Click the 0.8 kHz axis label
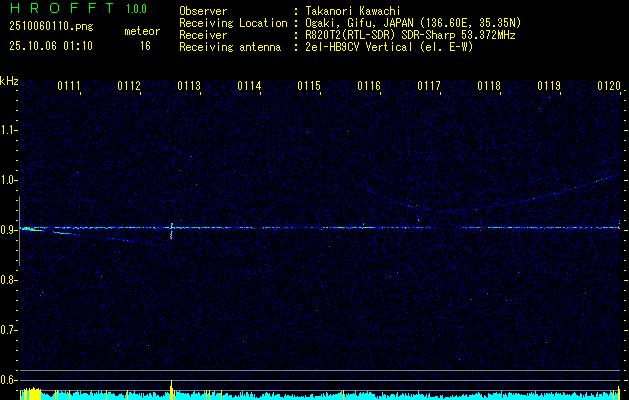Screen dimensions: 629x400 tap(8, 280)
